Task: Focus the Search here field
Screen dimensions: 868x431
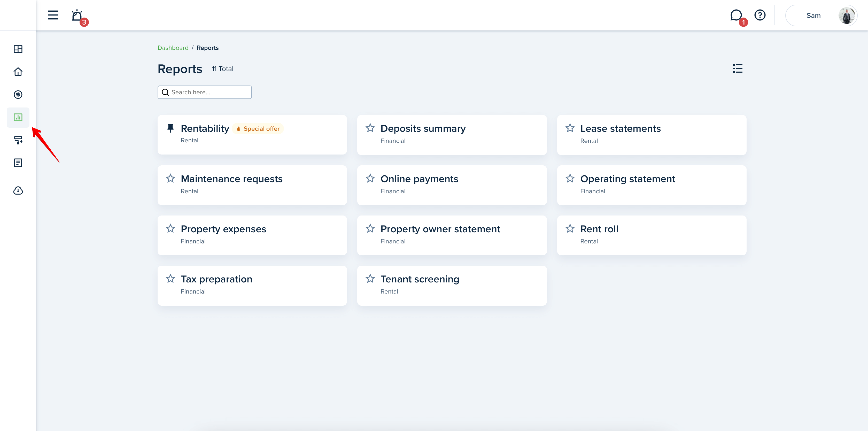Action: (x=205, y=92)
